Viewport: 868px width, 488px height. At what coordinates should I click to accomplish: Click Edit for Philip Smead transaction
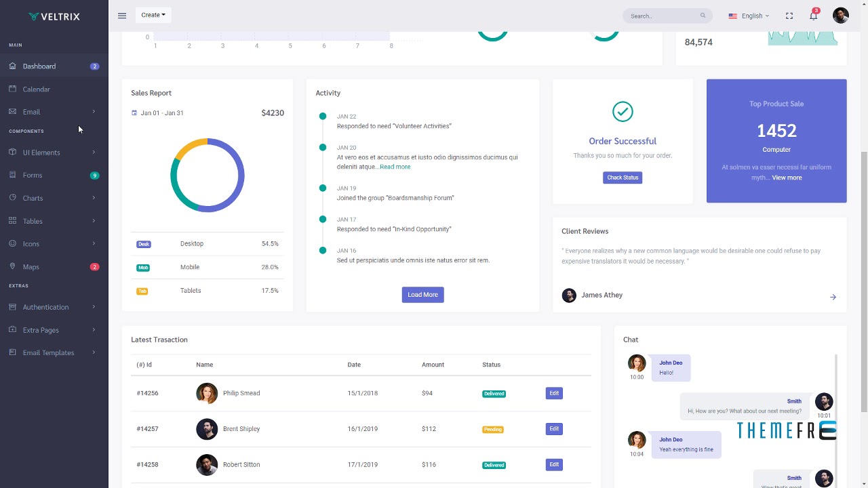point(554,393)
